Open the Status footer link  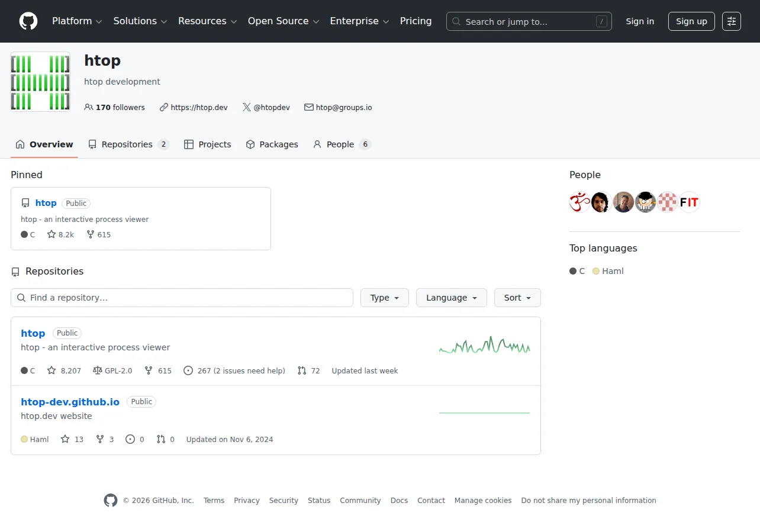pyautogui.click(x=319, y=501)
